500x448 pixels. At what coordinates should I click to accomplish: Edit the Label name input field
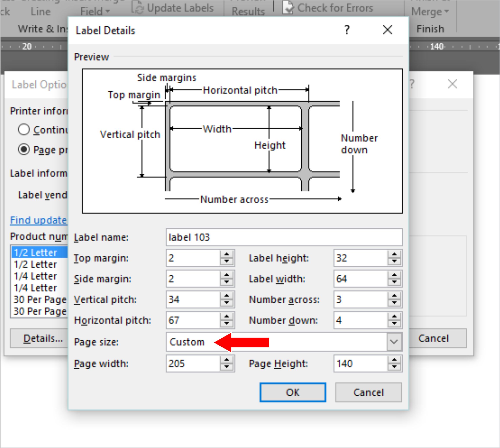tap(285, 236)
